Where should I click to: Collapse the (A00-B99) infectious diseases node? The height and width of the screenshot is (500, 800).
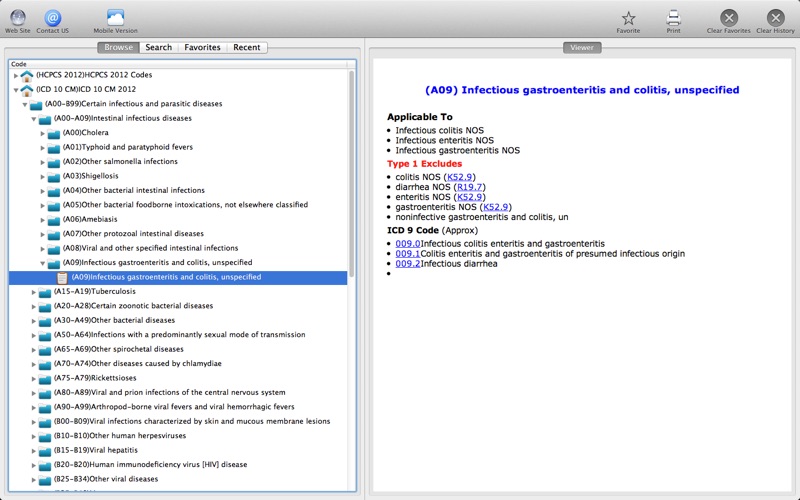pos(24,105)
